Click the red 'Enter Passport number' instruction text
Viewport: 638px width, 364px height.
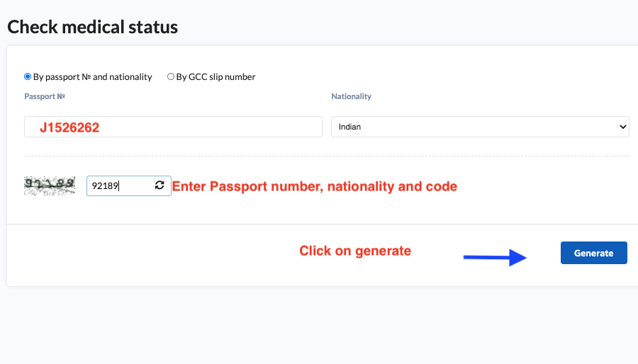coord(315,186)
